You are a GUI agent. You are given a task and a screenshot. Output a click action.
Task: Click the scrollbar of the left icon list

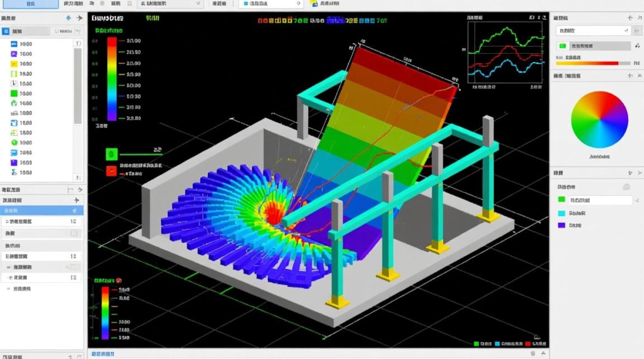(78, 86)
